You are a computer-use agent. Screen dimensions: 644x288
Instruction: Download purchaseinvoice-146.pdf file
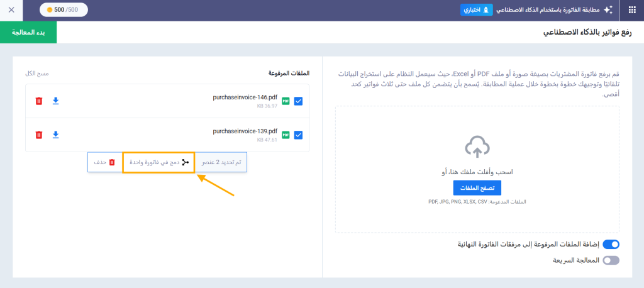55,101
